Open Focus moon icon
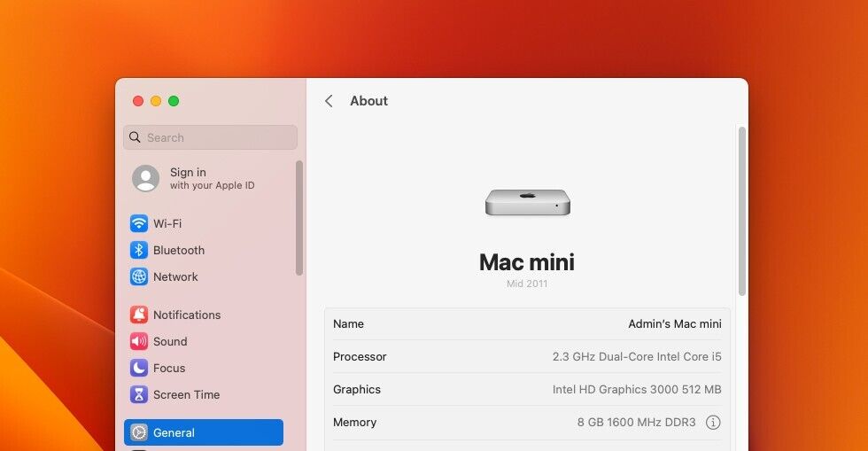The width and height of the screenshot is (868, 451). [139, 368]
